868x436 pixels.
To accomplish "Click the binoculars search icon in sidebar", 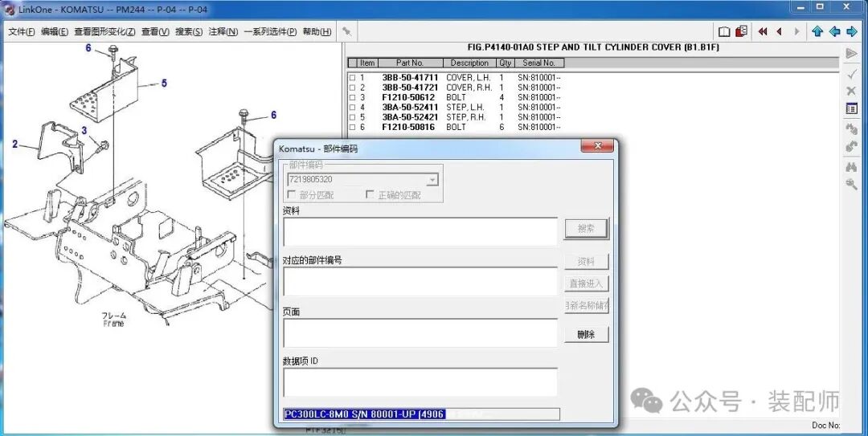I will (852, 166).
